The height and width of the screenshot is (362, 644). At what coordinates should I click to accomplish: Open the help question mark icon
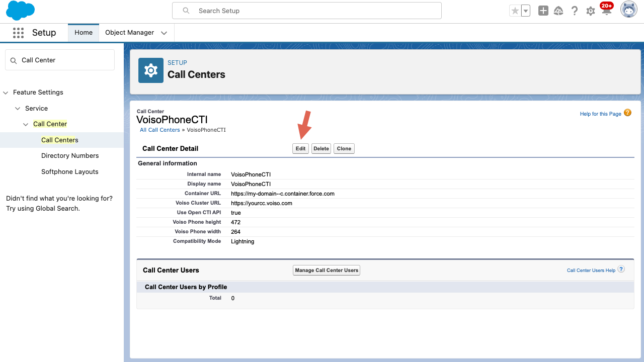coord(575,11)
